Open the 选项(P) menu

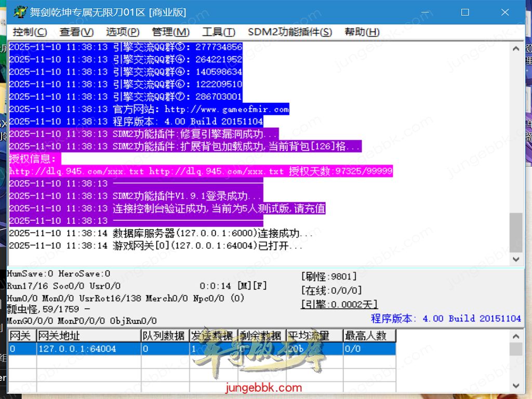[123, 32]
